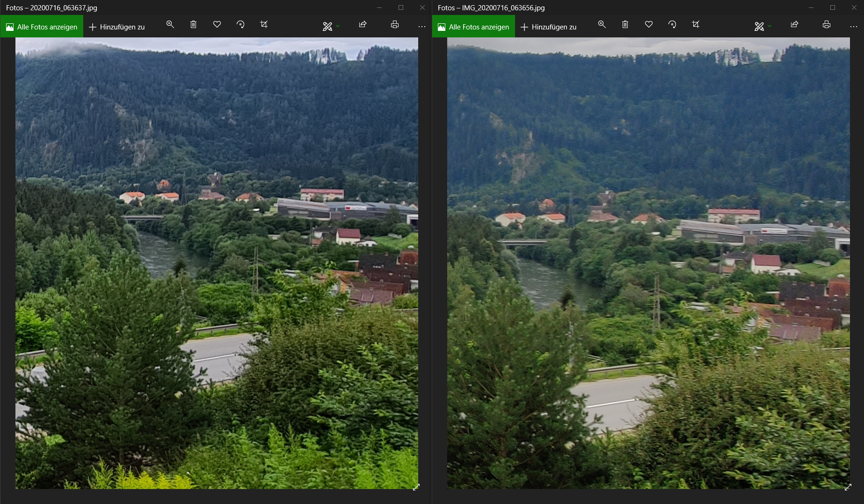Zoom icon in right photo window
The height and width of the screenshot is (504, 864).
click(x=602, y=24)
